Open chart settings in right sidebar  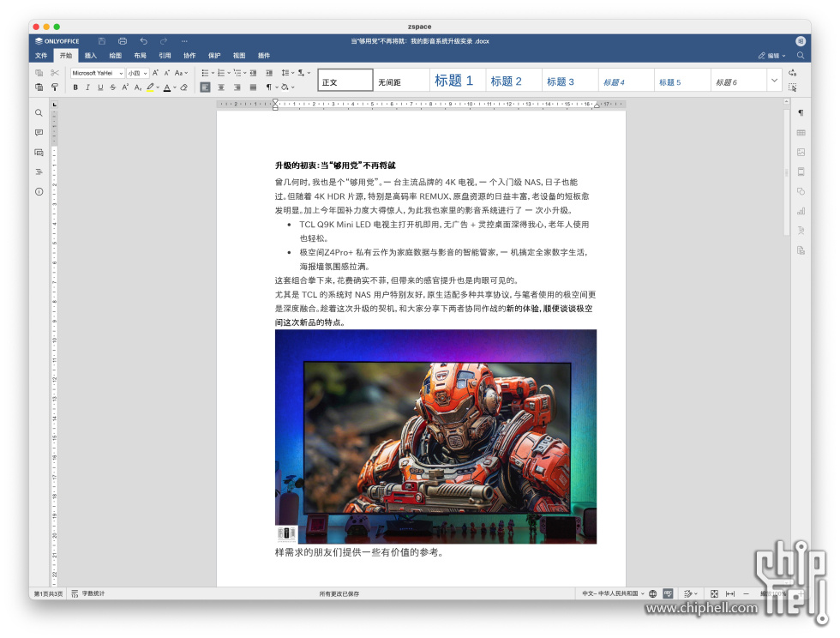coord(801,211)
